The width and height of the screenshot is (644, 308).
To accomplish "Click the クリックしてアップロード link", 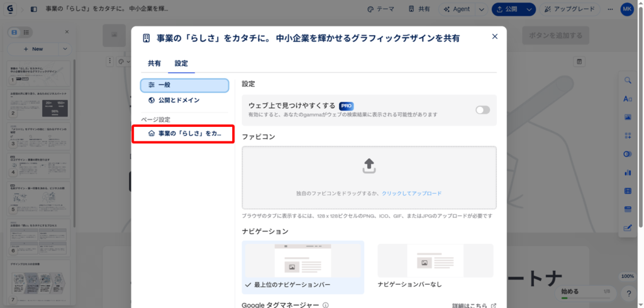I will 411,194.
